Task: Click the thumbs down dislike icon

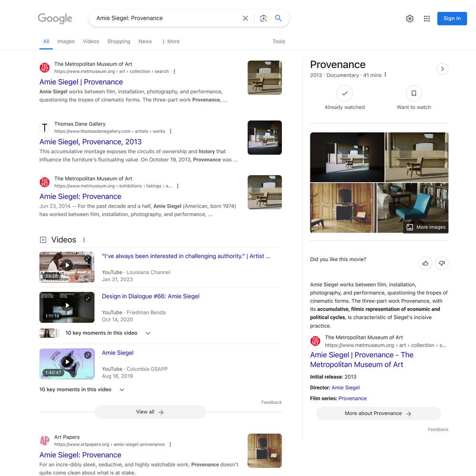Action: tap(442, 263)
